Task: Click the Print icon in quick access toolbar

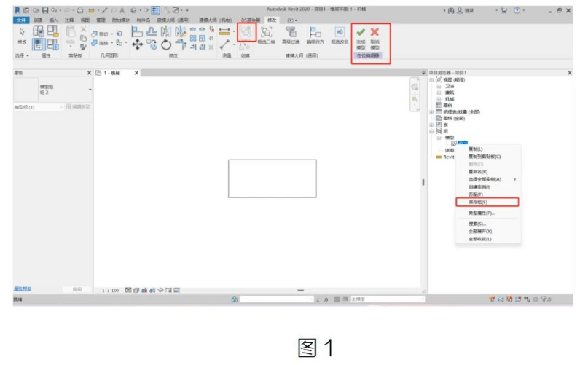Action: (80, 10)
